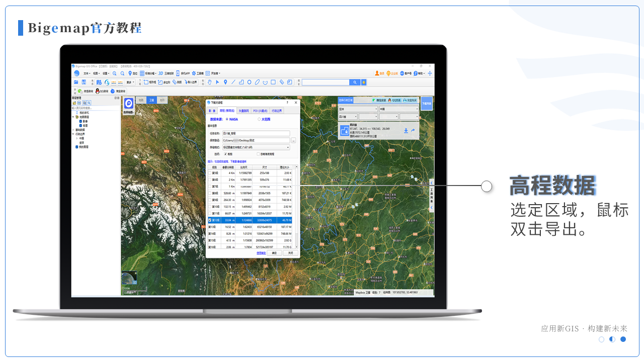This screenshot has width=644, height=362.
Task: Click the search icon in layer panel toolbar
Action: pos(89,103)
